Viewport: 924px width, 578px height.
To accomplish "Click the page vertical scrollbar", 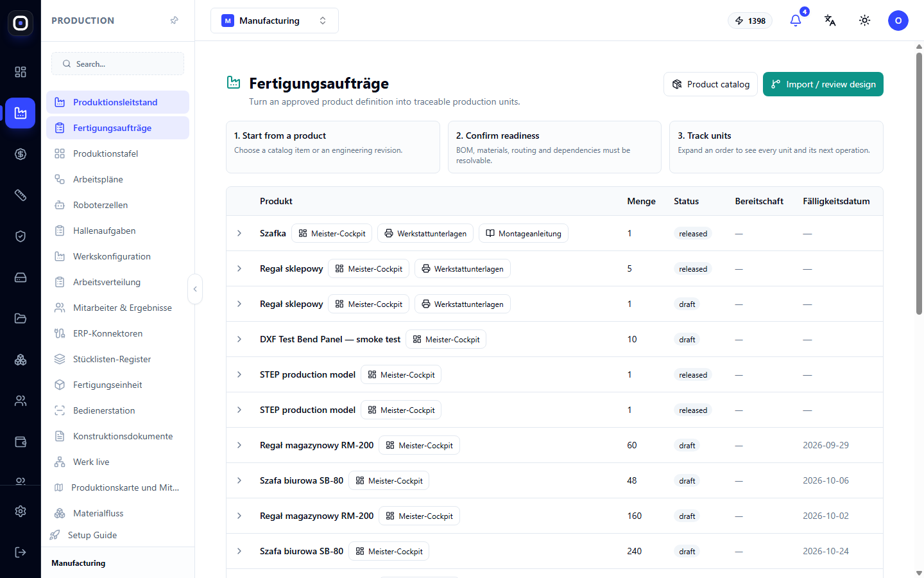I will pos(919,183).
